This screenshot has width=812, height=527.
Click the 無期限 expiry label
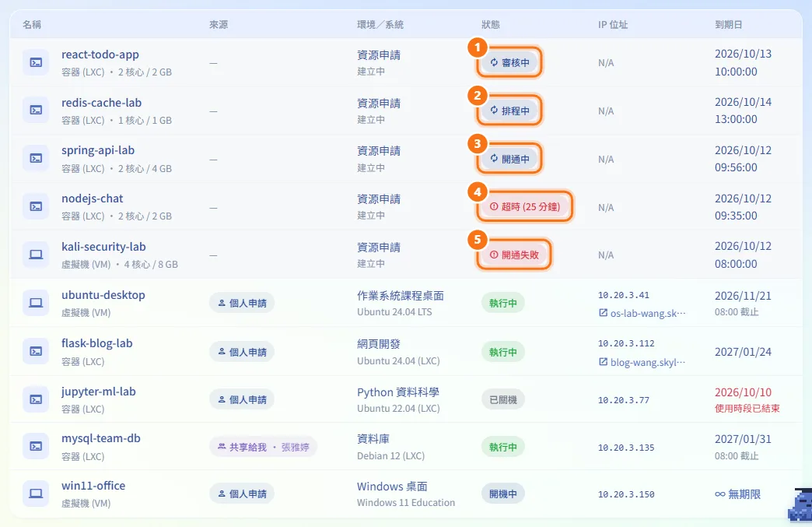pos(738,494)
